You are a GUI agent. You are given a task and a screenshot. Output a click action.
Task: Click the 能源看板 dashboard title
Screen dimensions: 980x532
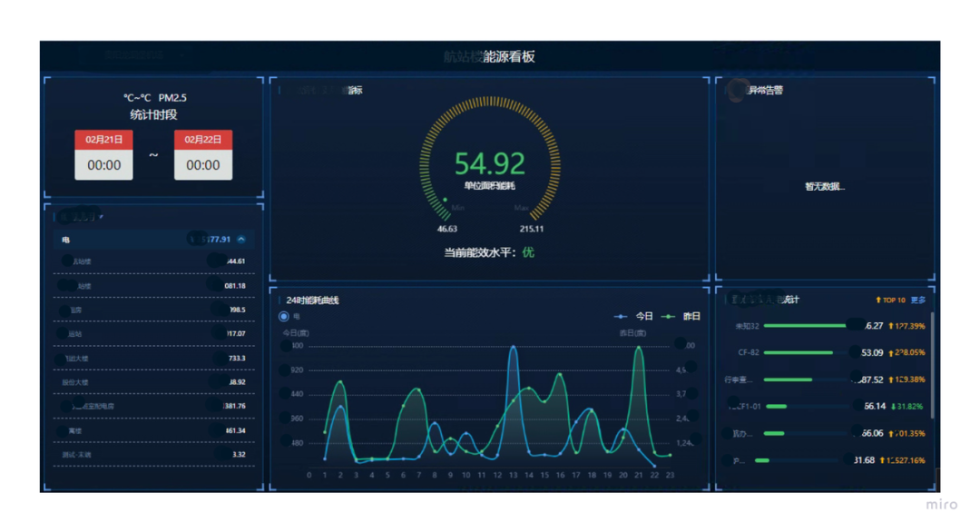pyautogui.click(x=509, y=57)
